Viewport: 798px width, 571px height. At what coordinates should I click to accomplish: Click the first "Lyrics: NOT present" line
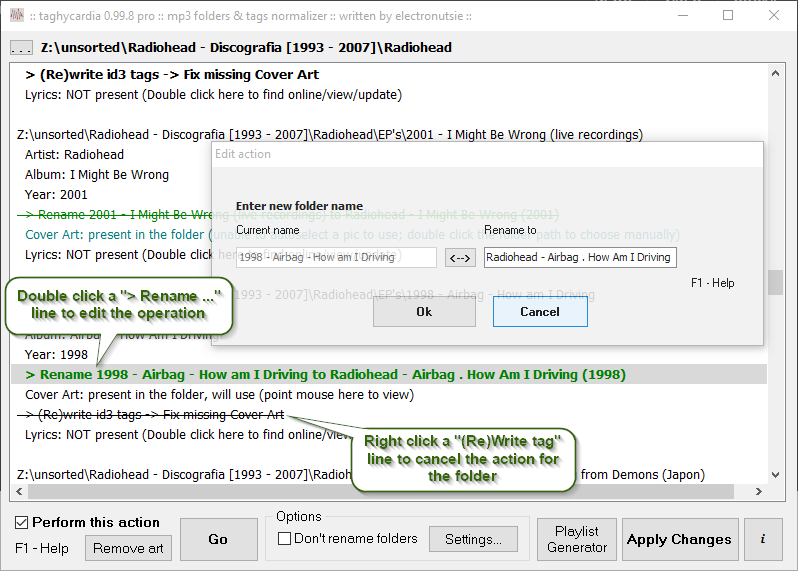tap(213, 95)
